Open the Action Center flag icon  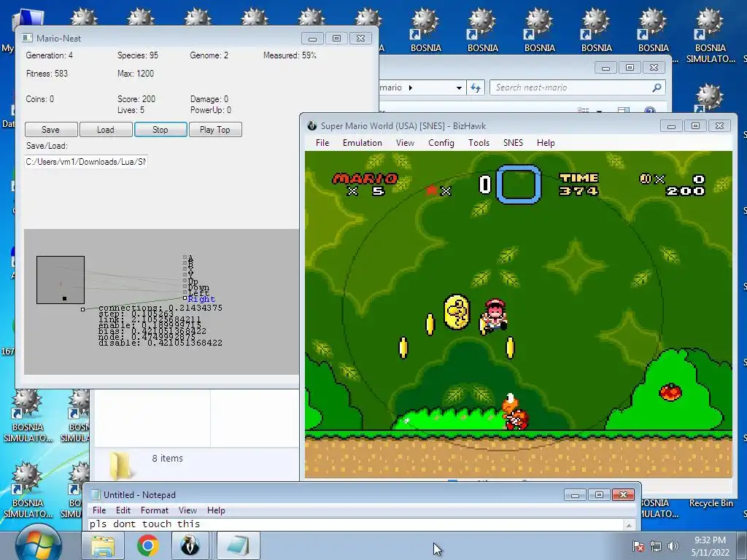pos(638,546)
